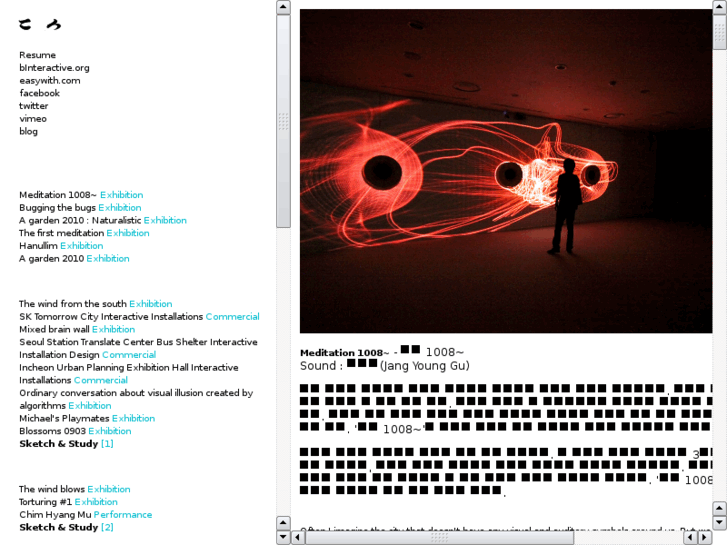Click left panel scrollbar thumb
Screen dimensions: 727x545
click(283, 121)
